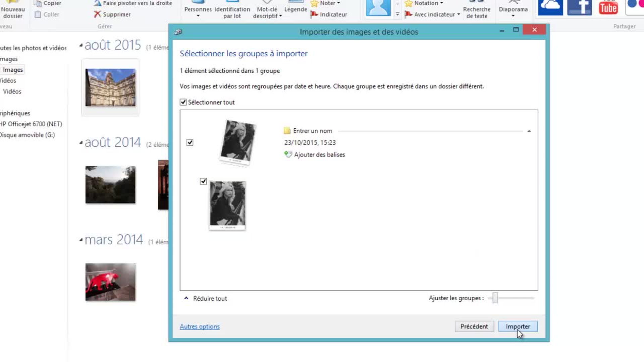Viewport: 644px width, 362px height.
Task: Open the OneDrive cloud share icon
Action: (x=550, y=7)
